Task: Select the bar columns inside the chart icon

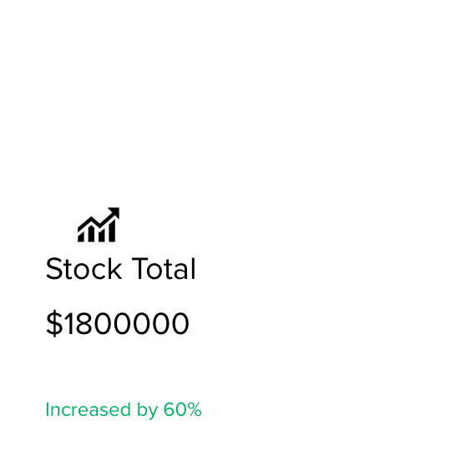Action: click(x=97, y=232)
